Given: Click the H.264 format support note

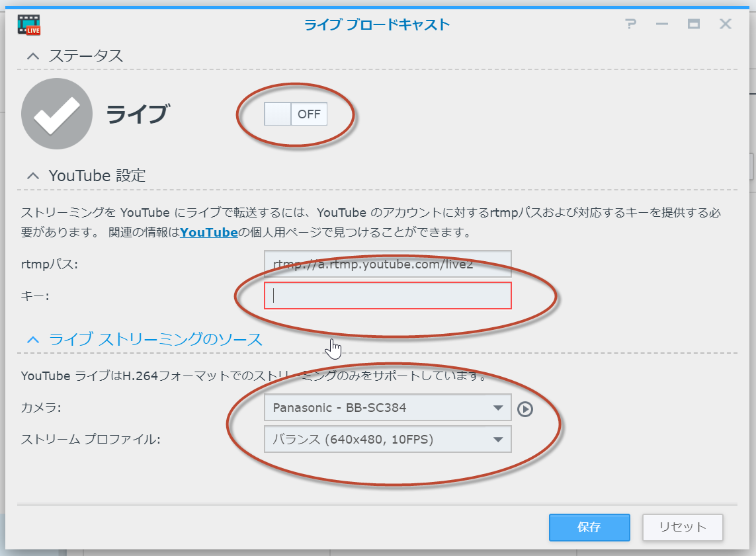Looking at the screenshot, I should pos(254,376).
